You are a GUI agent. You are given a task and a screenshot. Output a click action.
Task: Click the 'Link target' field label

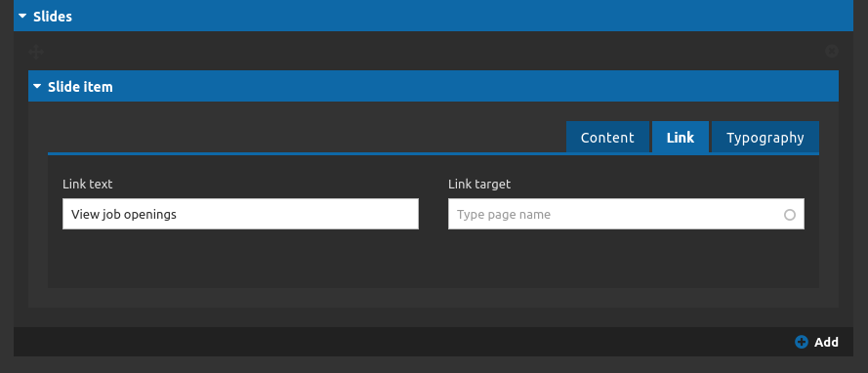[x=479, y=184]
